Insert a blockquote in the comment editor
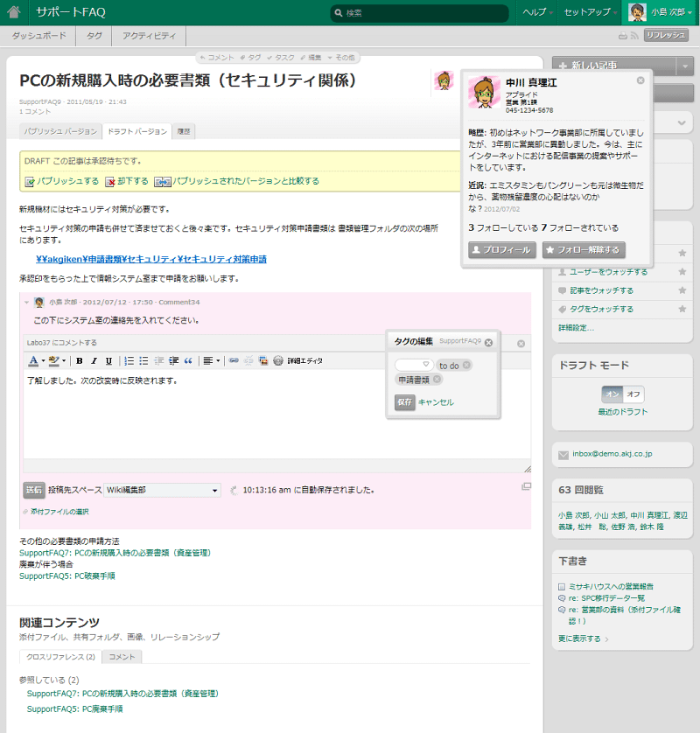The image size is (700, 733). tap(188, 360)
